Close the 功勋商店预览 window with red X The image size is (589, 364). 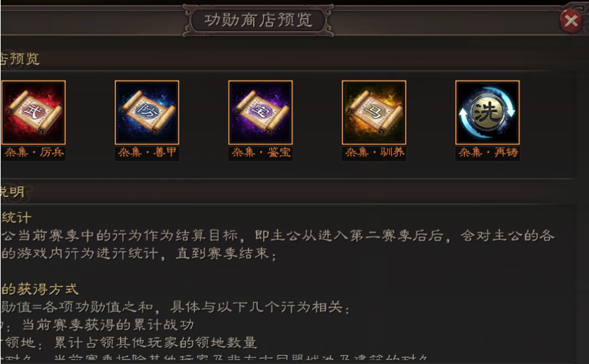tap(570, 21)
